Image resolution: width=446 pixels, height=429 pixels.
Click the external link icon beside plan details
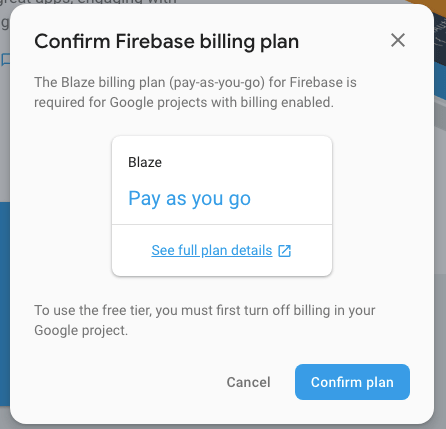coord(285,251)
